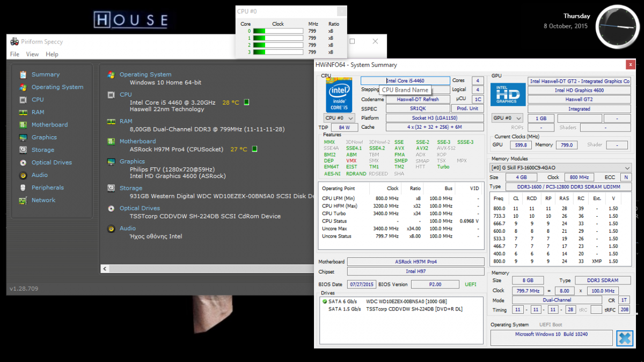Image resolution: width=644 pixels, height=362 pixels.
Task: Click the CPU chip icon in the sidebar
Action: (23, 100)
